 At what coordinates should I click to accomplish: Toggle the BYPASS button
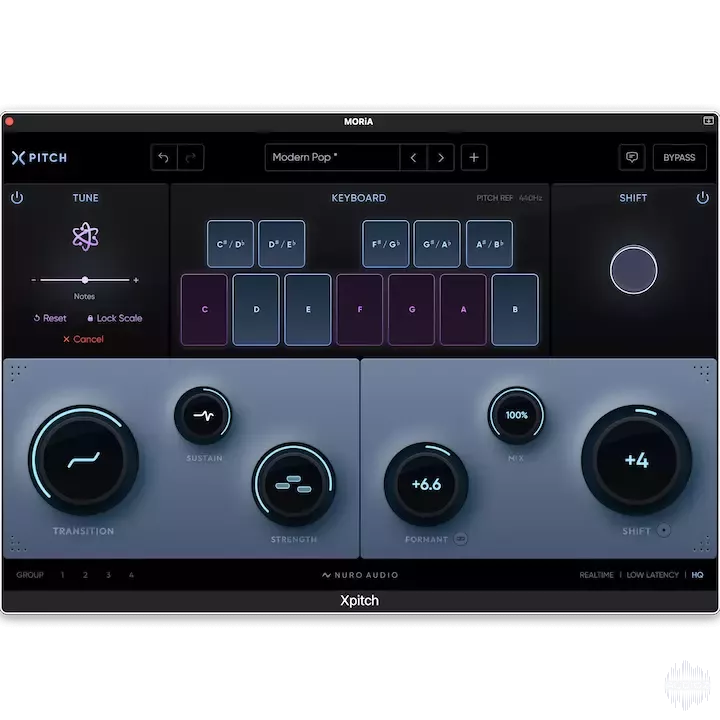coord(680,158)
